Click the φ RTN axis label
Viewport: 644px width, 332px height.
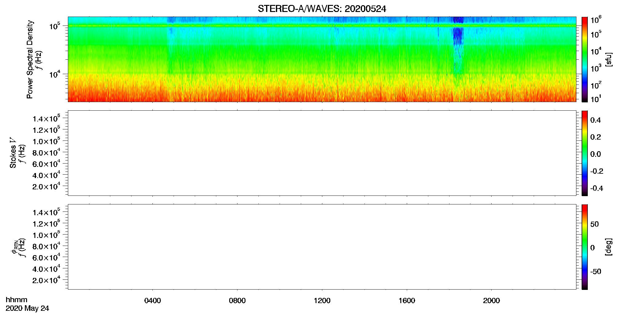pyautogui.click(x=14, y=247)
